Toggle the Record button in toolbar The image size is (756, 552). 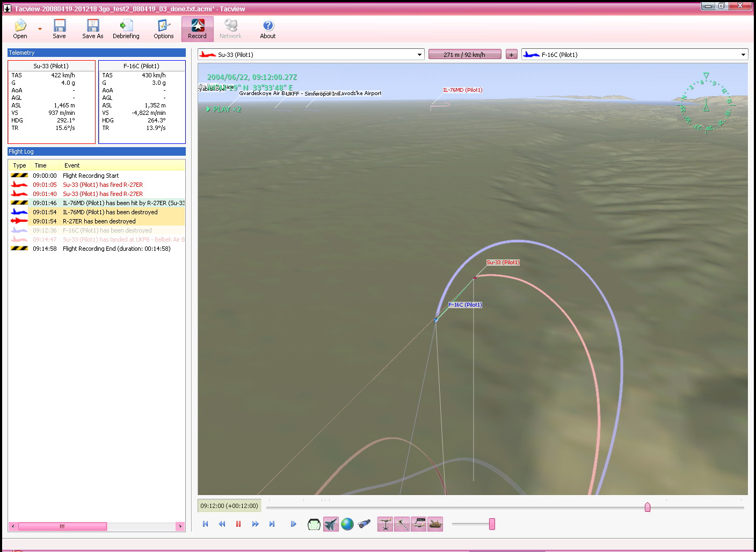point(197,29)
